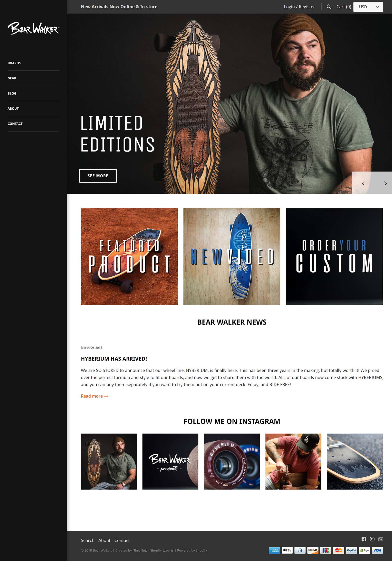Follow the Read more link
The width and height of the screenshot is (392, 561).
[x=95, y=396]
